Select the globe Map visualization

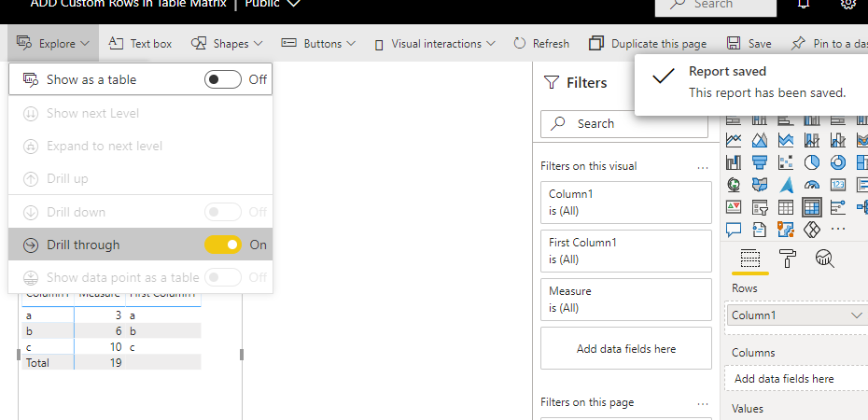click(734, 184)
